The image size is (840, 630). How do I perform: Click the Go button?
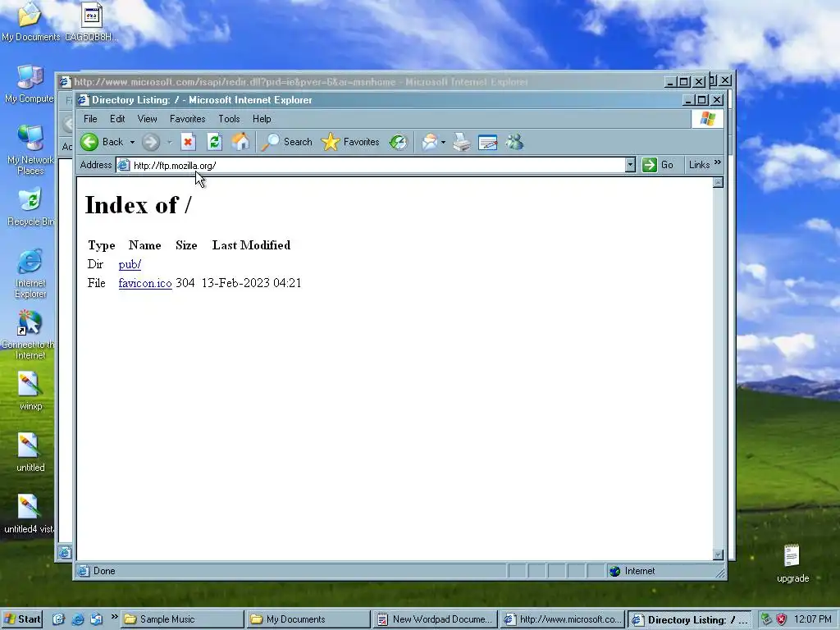coord(658,165)
